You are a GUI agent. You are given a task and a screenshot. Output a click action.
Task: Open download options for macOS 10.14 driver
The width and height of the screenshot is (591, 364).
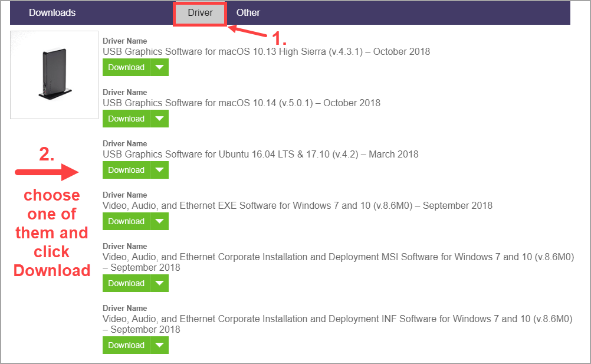160,118
